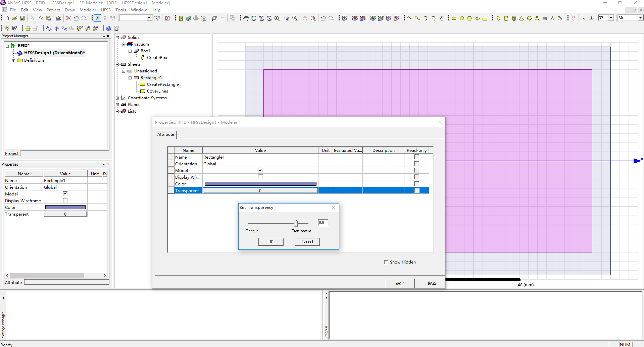Click the New project icon
The image size is (644, 347).
point(7,18)
